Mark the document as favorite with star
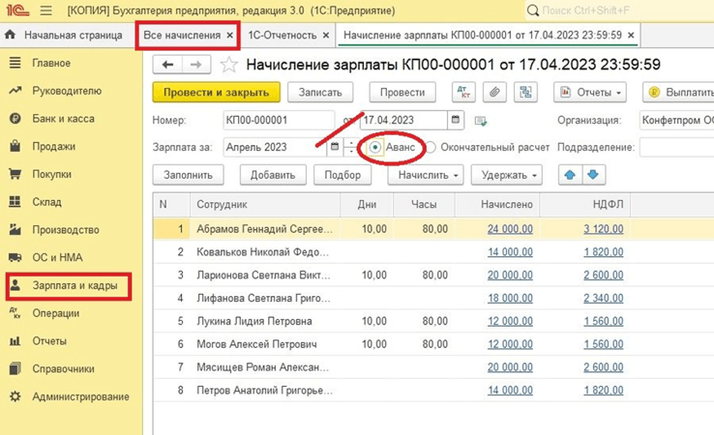Image resolution: width=714 pixels, height=435 pixels. tap(229, 64)
